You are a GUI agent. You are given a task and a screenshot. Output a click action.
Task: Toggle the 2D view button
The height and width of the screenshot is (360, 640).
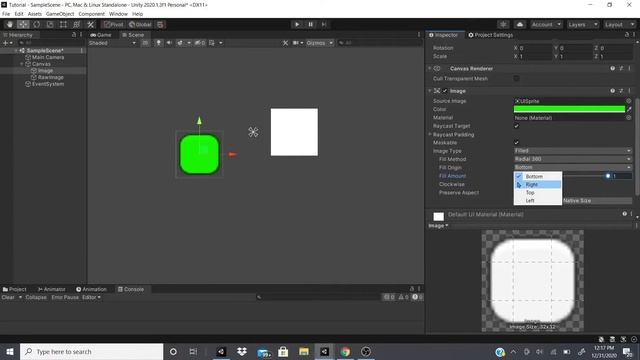(145, 43)
